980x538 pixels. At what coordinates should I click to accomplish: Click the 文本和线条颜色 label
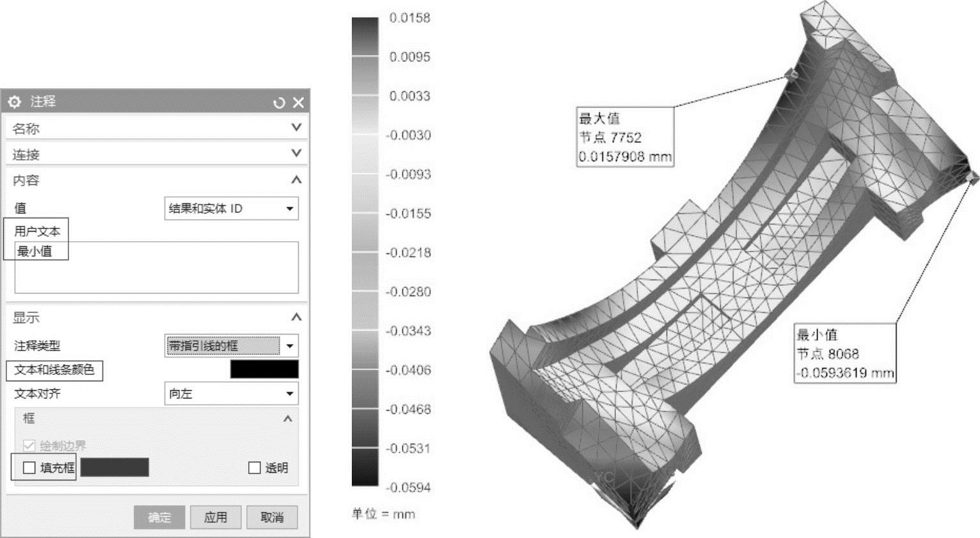pyautogui.click(x=54, y=370)
